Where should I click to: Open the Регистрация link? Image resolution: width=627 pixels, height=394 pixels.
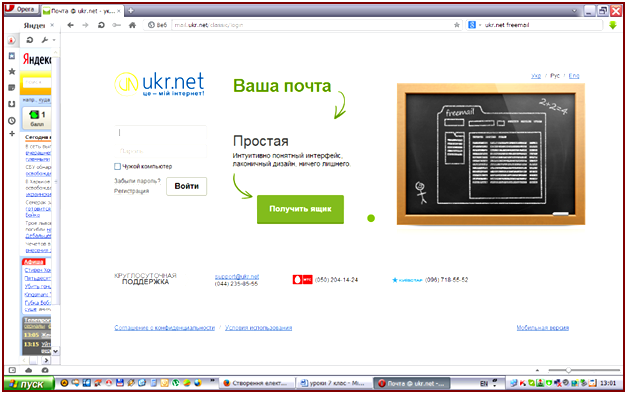[132, 191]
